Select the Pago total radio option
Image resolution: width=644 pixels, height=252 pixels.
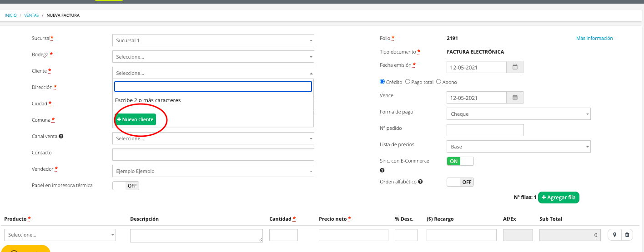(x=408, y=82)
